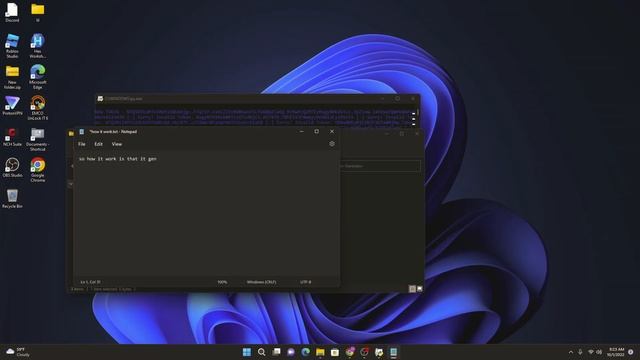This screenshot has height=360, width=640.
Task: Switch File Explorer to details view icon
Action: pos(412,289)
